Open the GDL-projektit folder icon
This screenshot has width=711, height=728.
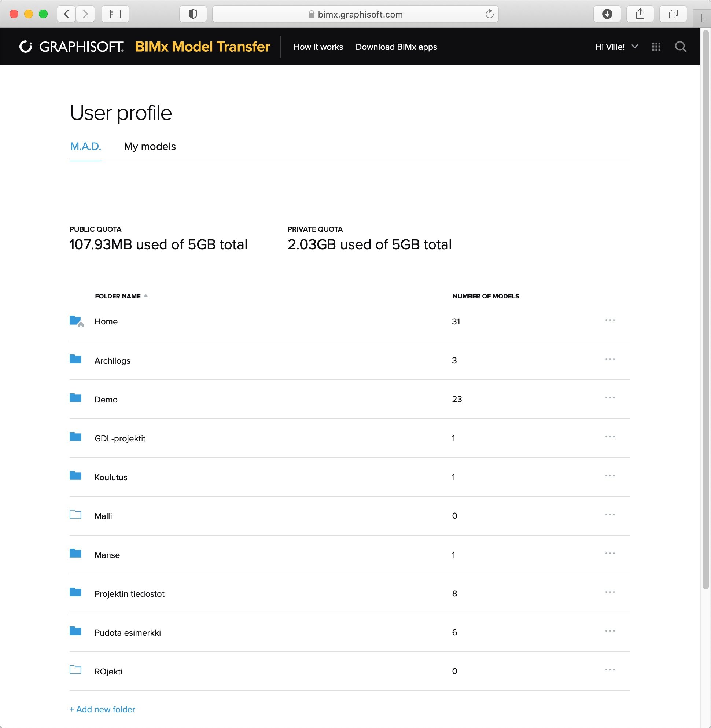(75, 437)
